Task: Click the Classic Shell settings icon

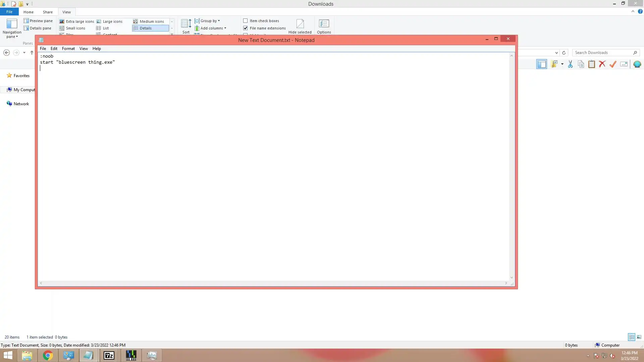Action: 637,64
